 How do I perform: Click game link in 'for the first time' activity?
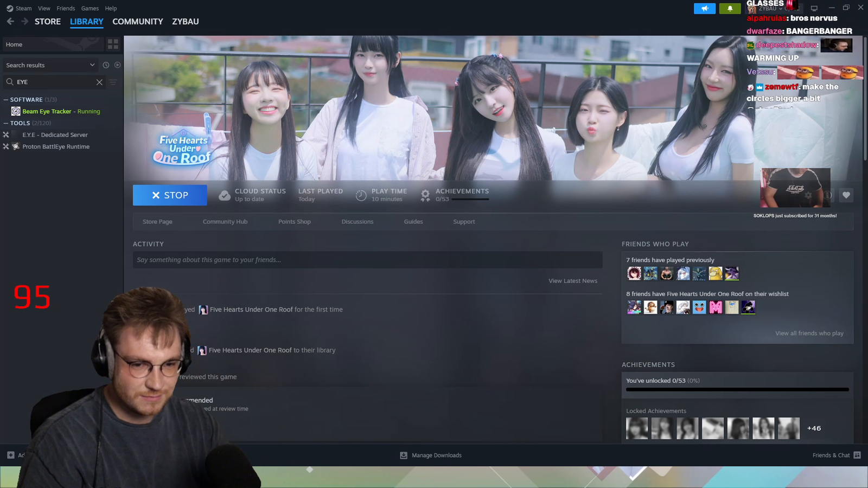(251, 310)
